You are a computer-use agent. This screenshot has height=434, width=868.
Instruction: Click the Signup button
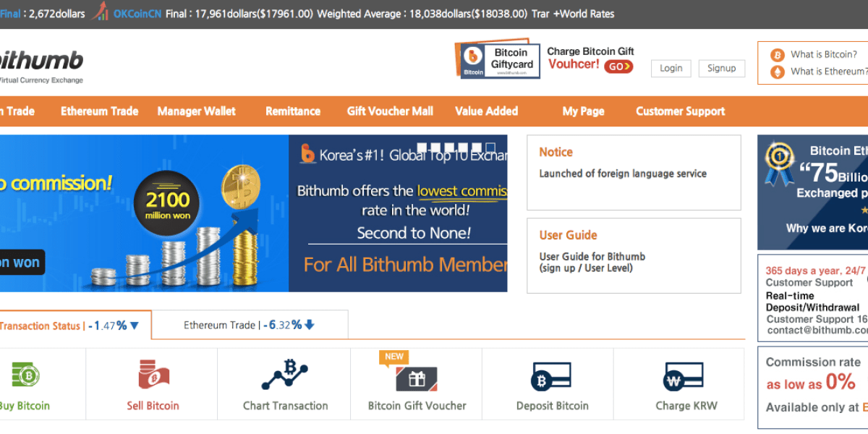point(721,68)
